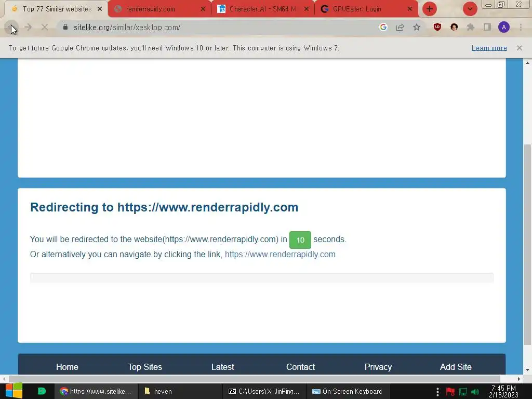The height and width of the screenshot is (399, 532).
Task: Select the Chrome sitelike taskbar button
Action: coord(96,391)
